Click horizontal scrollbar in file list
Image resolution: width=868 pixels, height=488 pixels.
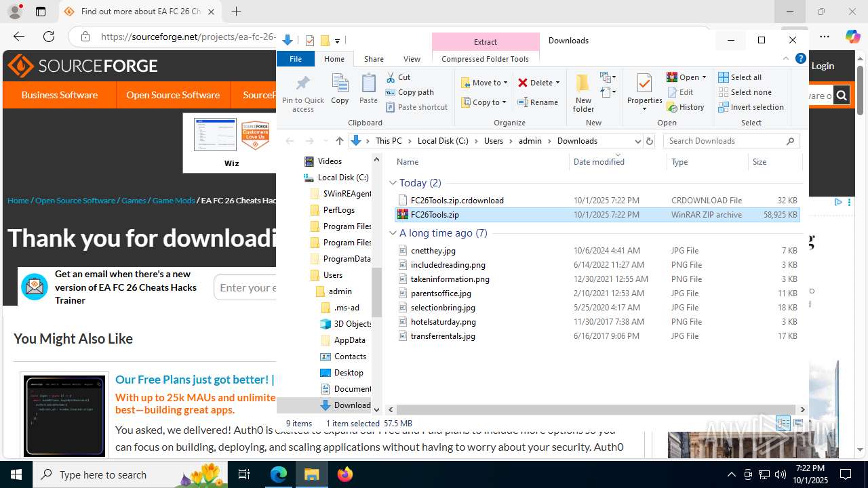coord(597,409)
